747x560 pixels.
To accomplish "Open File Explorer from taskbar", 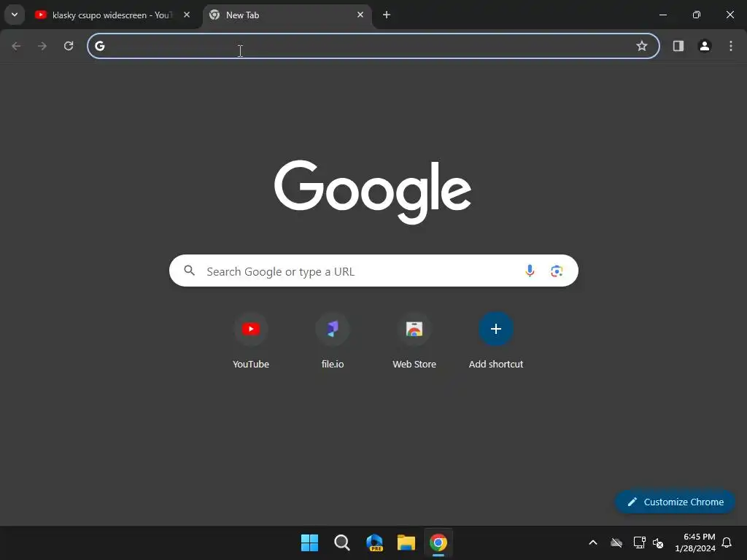I will [x=406, y=542].
